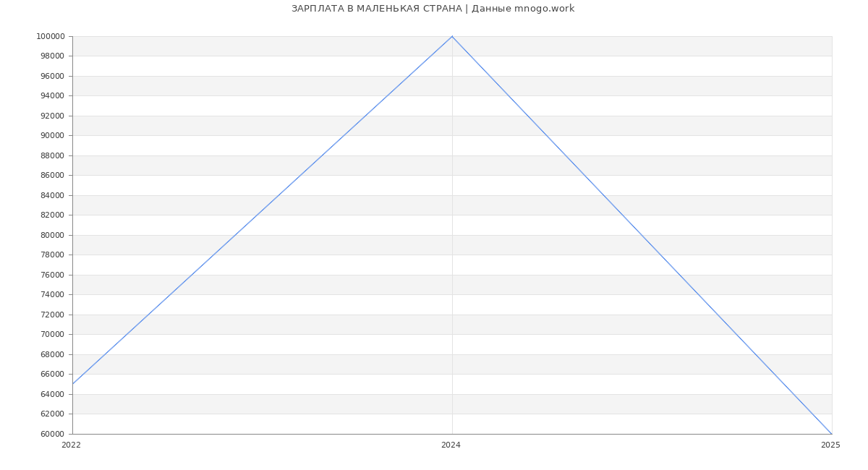Viewport: 868px width, 470px height.
Task: Click the 88000 y-axis label
Action: coord(52,155)
